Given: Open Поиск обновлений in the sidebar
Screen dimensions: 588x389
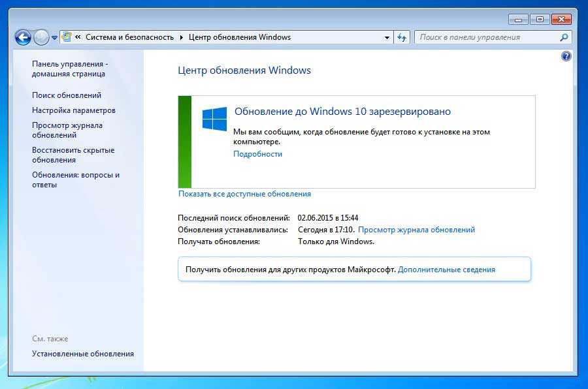Looking at the screenshot, I should [67, 95].
